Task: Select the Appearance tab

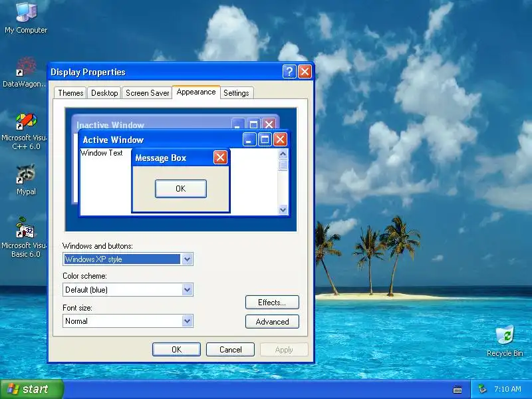Action: [x=196, y=92]
